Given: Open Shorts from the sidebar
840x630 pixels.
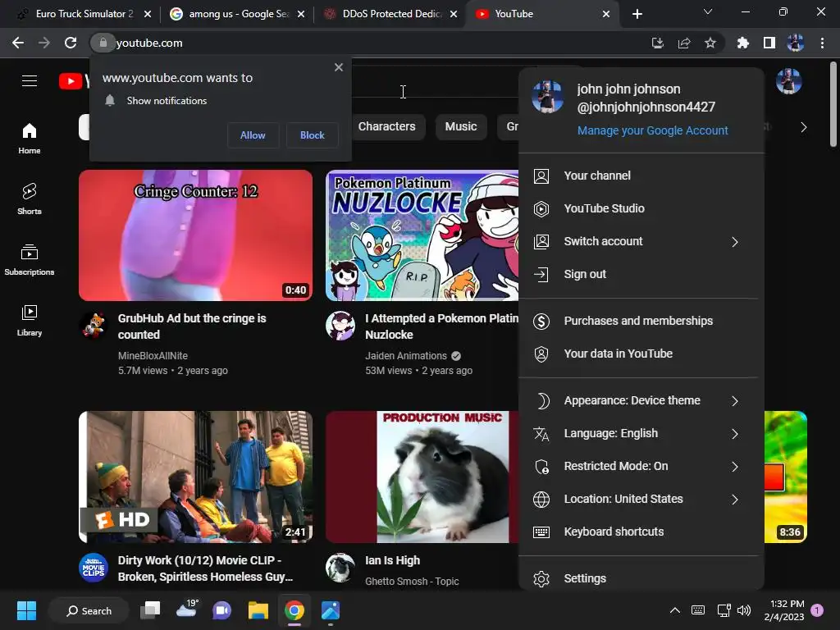Looking at the screenshot, I should click(30, 199).
